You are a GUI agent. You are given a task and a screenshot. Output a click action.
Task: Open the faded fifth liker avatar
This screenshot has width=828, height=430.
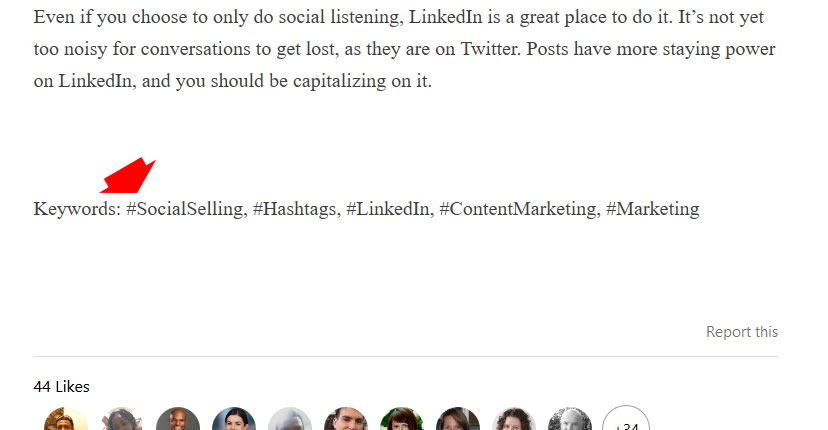[x=290, y=419]
